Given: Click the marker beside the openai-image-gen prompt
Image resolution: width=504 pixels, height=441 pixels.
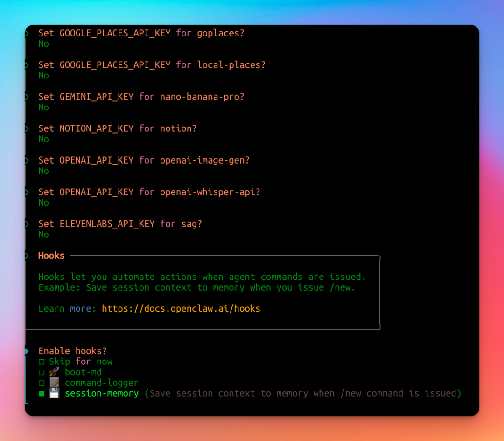Looking at the screenshot, I should point(27,160).
